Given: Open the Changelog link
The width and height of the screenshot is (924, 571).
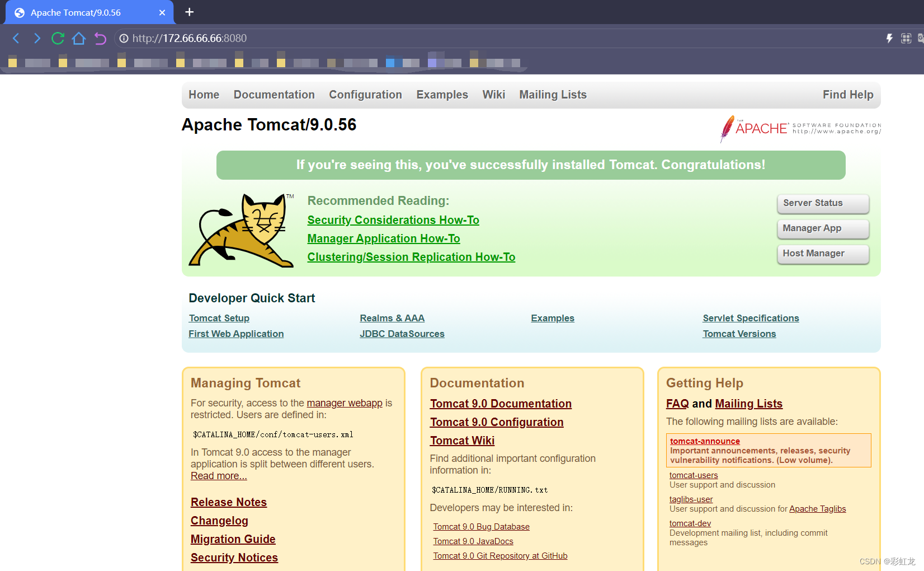Looking at the screenshot, I should [x=219, y=521].
